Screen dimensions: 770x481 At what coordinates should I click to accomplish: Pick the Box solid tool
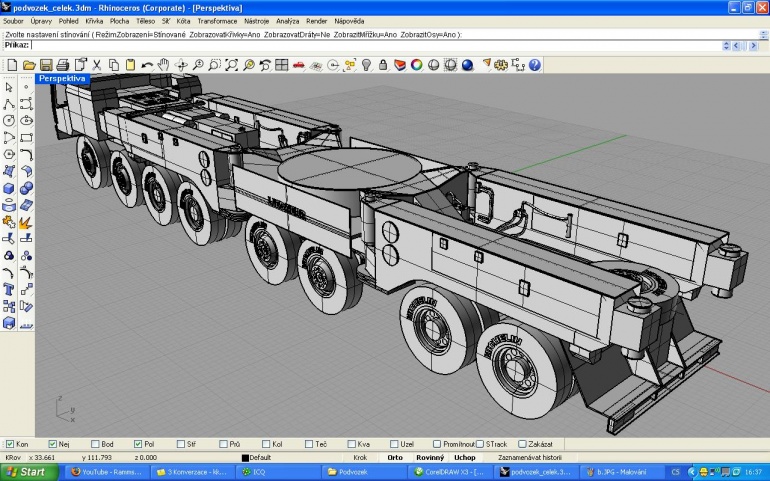coord(9,188)
